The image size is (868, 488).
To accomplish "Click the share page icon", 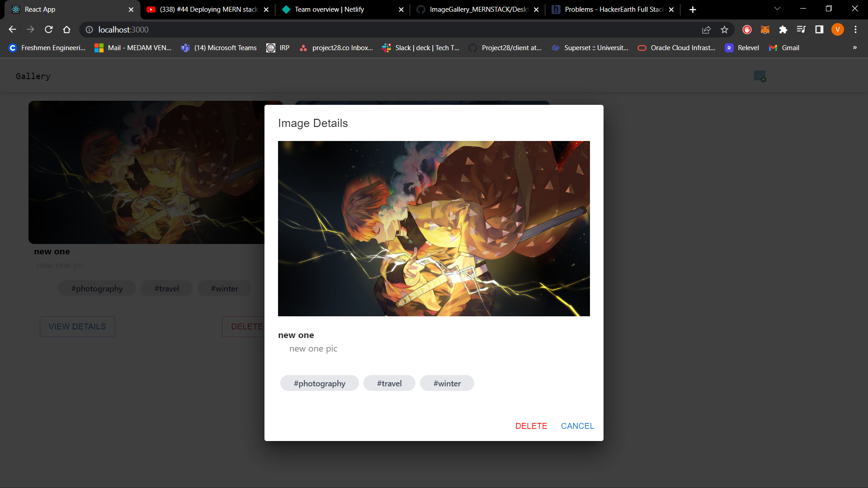I will (706, 29).
